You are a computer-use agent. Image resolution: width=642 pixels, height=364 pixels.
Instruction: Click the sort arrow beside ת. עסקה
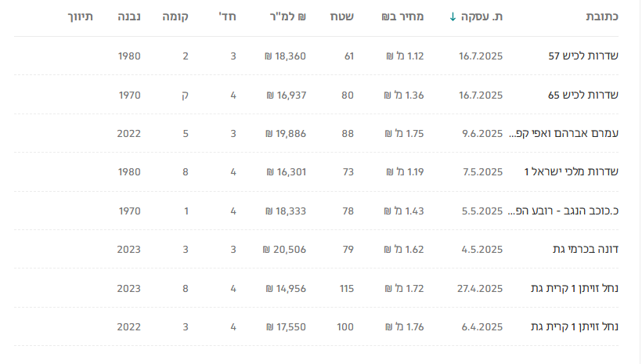[x=453, y=16]
